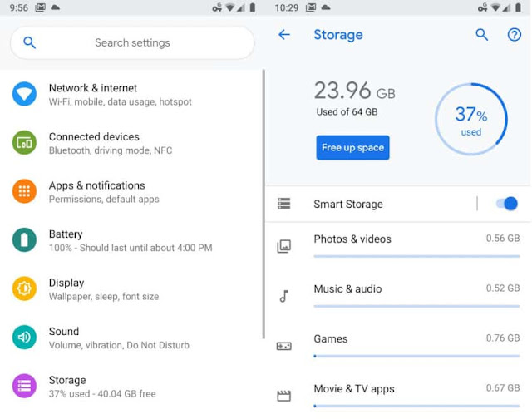Tap the purple Storage icon
The width and height of the screenshot is (532, 419).
point(24,386)
